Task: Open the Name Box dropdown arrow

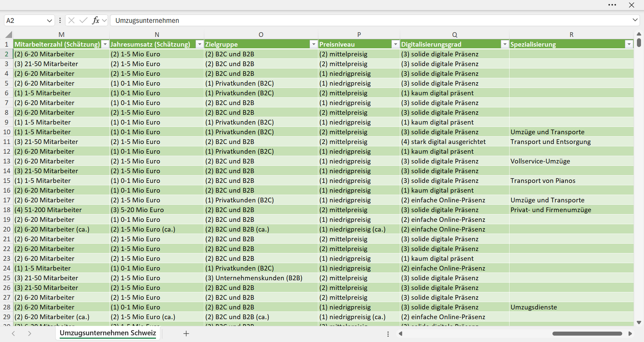Action: click(x=49, y=21)
